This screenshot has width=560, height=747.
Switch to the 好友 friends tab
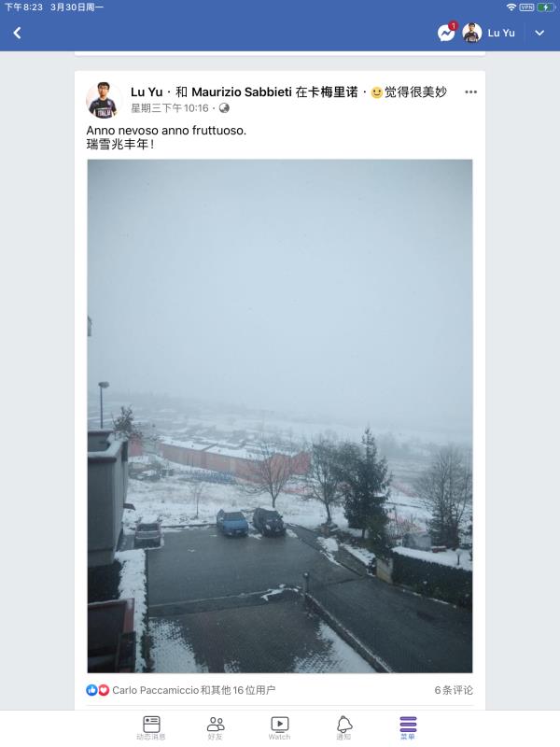[216, 728]
